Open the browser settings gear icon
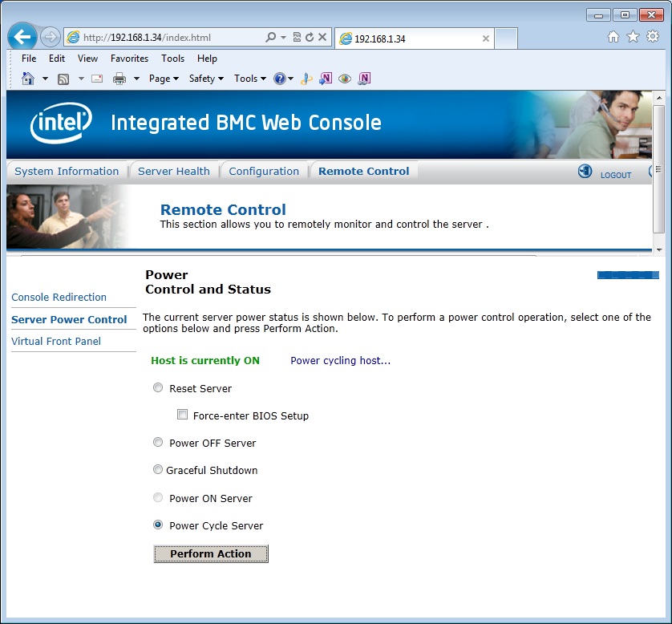 [x=653, y=36]
